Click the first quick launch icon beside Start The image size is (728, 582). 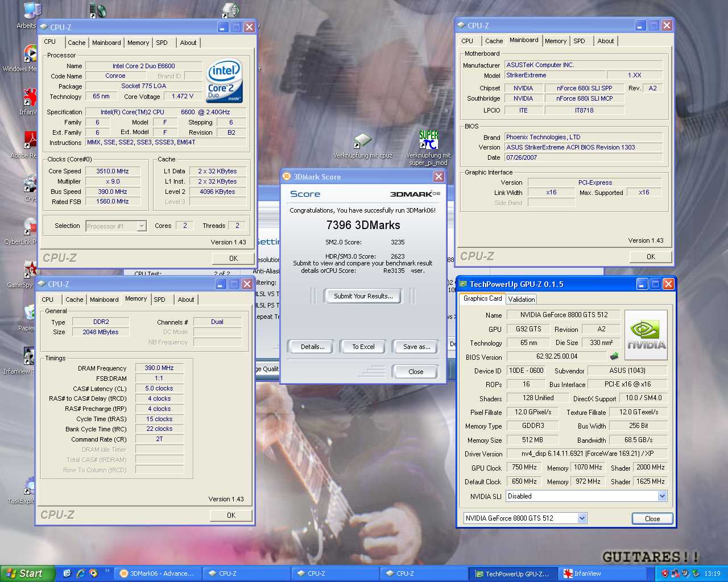click(67, 573)
